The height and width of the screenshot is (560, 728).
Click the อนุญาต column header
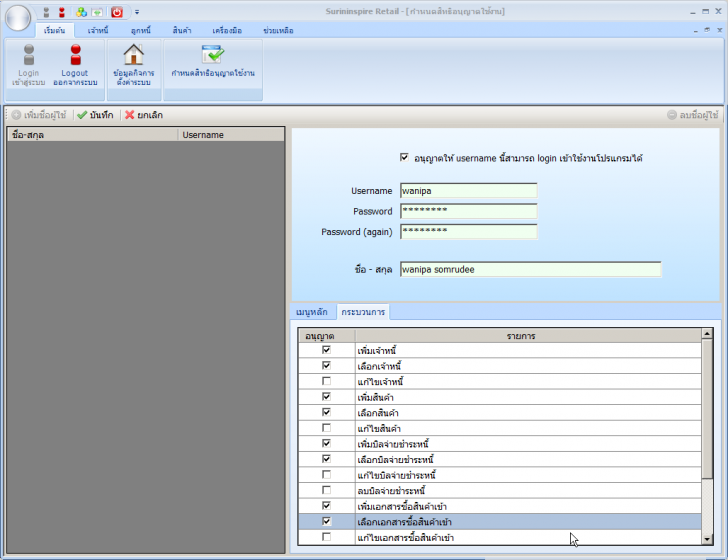tap(326, 336)
